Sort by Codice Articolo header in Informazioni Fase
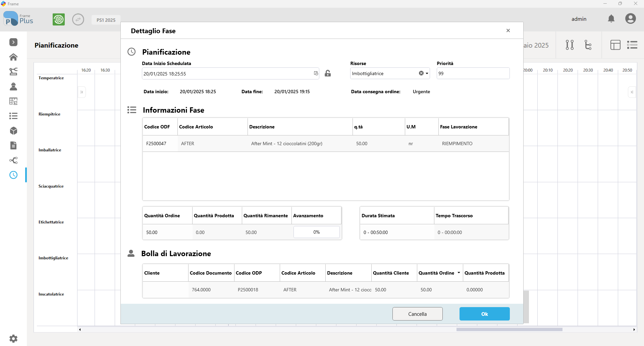 pyautogui.click(x=212, y=127)
